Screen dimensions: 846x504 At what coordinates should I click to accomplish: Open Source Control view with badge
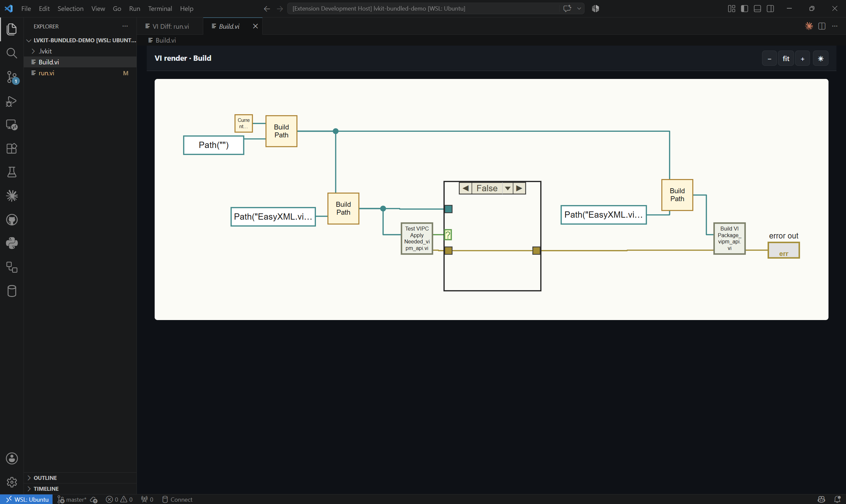point(12,77)
